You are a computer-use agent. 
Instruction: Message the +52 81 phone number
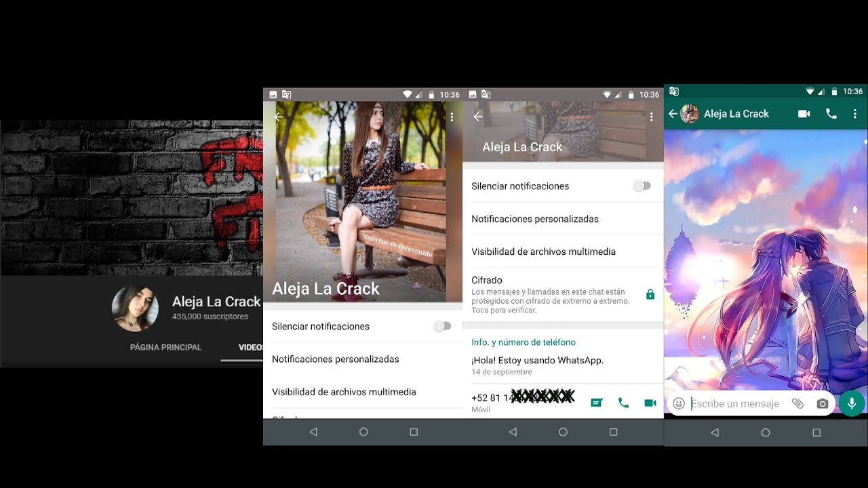[597, 403]
